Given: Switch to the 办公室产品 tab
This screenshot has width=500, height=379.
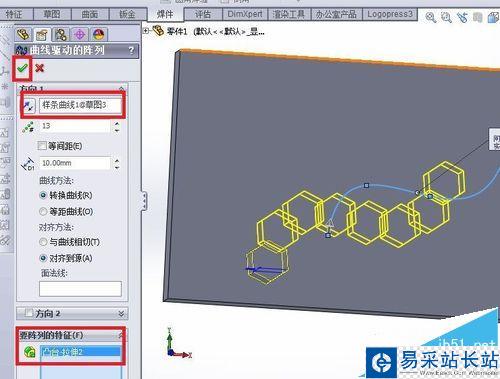Looking at the screenshot, I should (336, 14).
